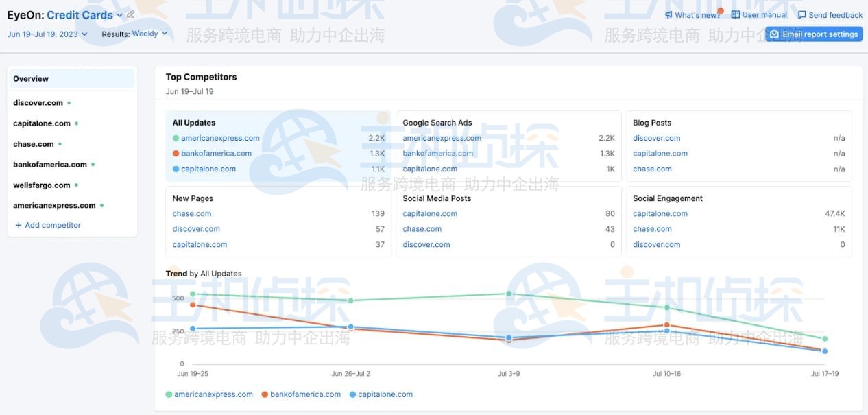The image size is (868, 415).
Task: Click the Send feedback icon
Action: [801, 14]
